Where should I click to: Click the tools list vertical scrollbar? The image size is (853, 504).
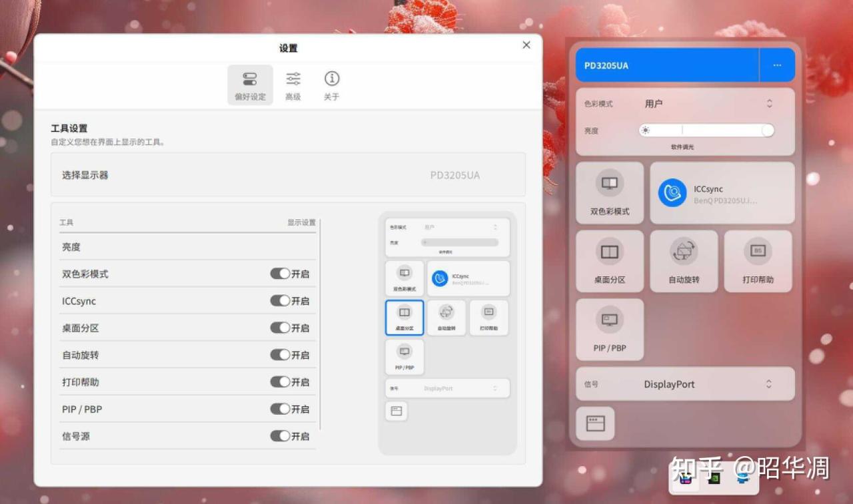[x=321, y=324]
